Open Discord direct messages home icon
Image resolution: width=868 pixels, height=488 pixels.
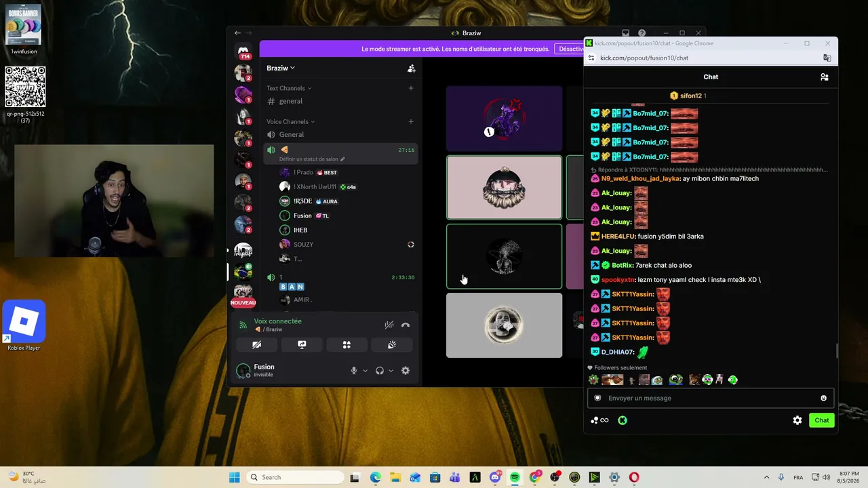(x=243, y=51)
